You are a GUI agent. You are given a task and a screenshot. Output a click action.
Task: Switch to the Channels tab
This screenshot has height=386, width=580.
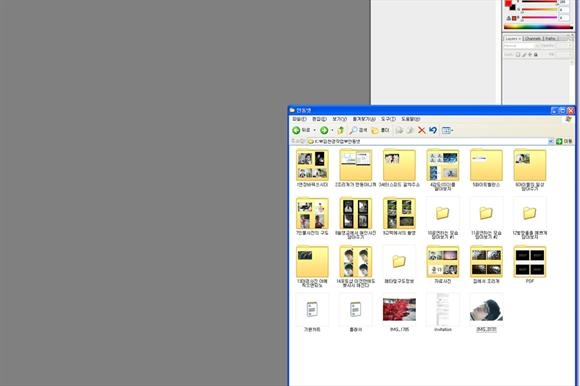pos(533,38)
